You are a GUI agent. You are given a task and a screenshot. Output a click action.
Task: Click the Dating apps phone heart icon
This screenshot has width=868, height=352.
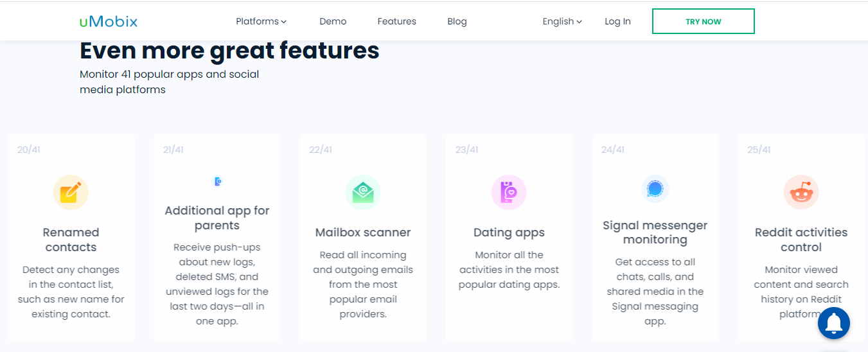point(509,192)
